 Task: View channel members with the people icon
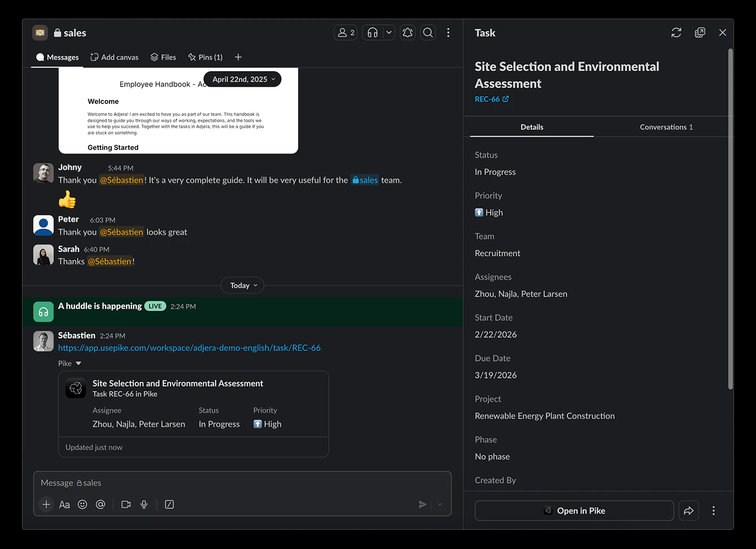pyautogui.click(x=345, y=32)
